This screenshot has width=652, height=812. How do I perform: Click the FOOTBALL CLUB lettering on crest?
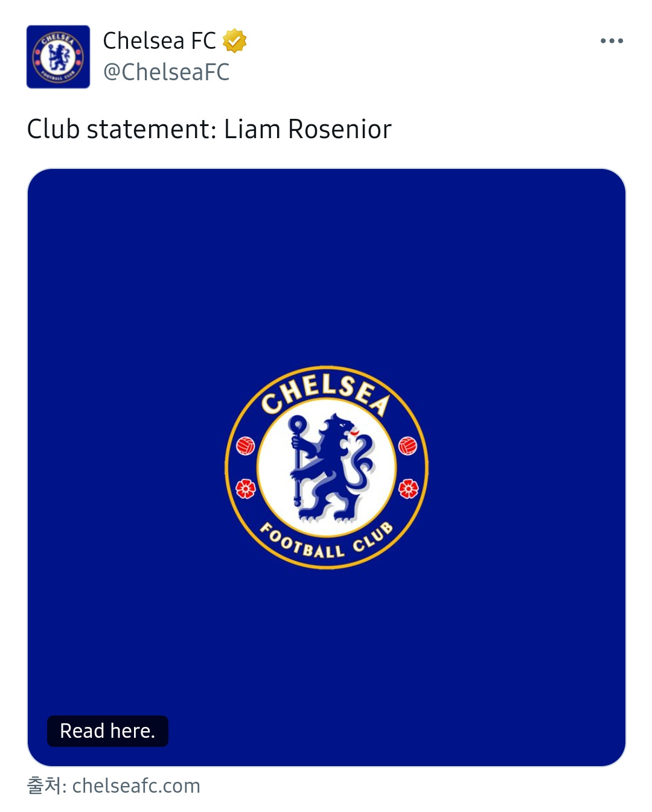[326, 542]
